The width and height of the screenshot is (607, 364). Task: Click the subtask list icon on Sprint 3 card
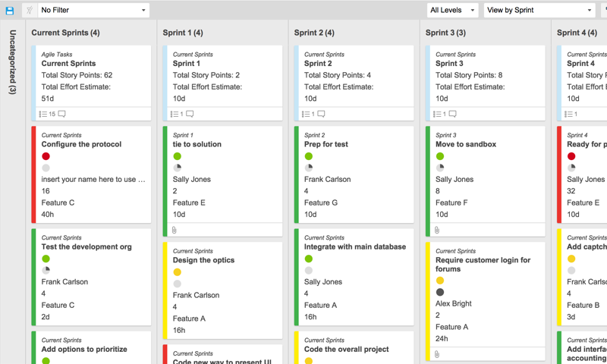tap(437, 115)
